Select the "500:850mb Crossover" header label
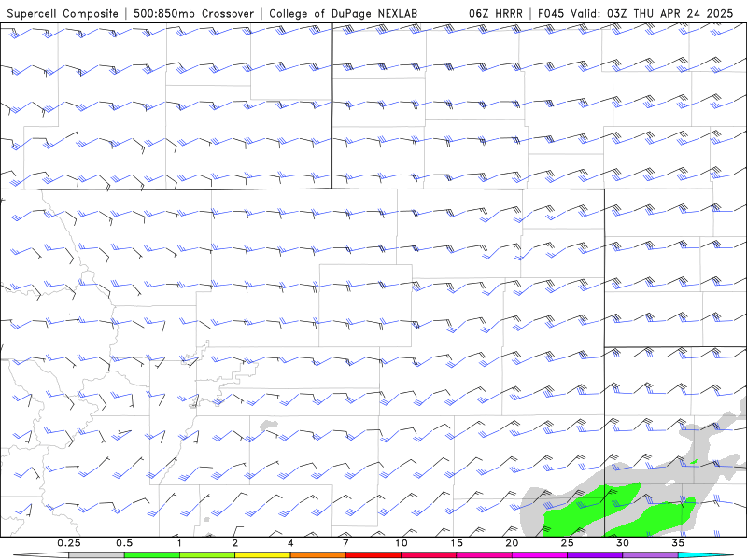 (194, 14)
